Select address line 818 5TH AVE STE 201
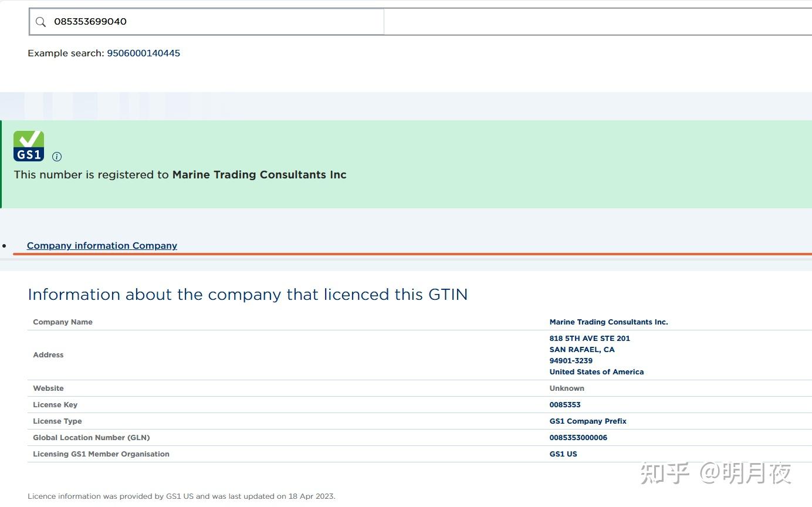The width and height of the screenshot is (812, 507). (590, 338)
